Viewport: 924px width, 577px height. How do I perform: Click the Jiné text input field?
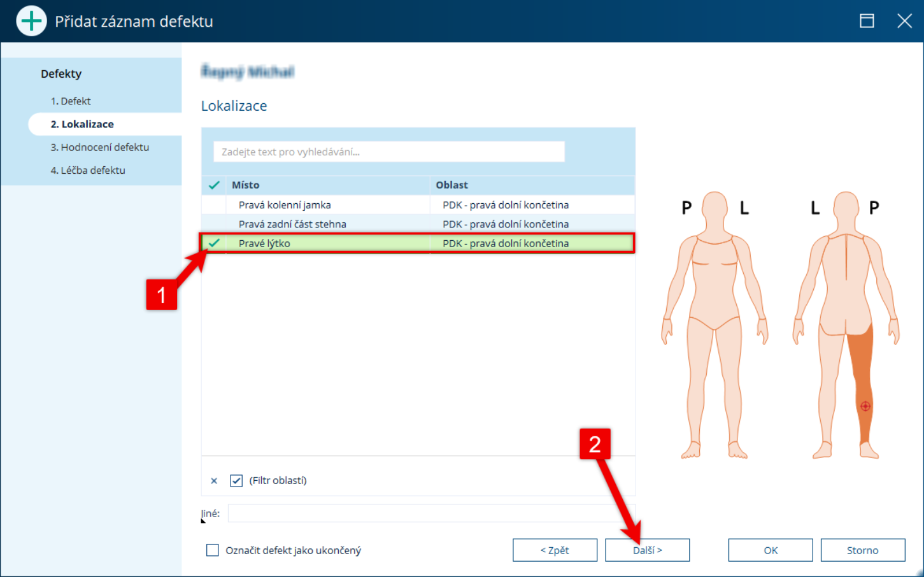pos(431,513)
